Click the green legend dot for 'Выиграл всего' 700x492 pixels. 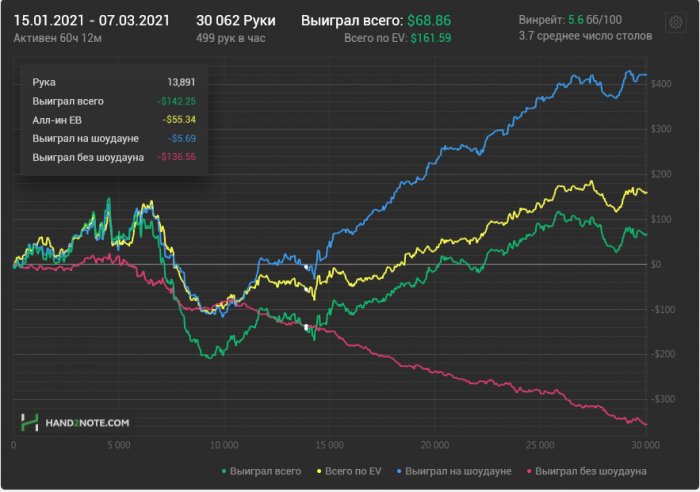tap(224, 471)
